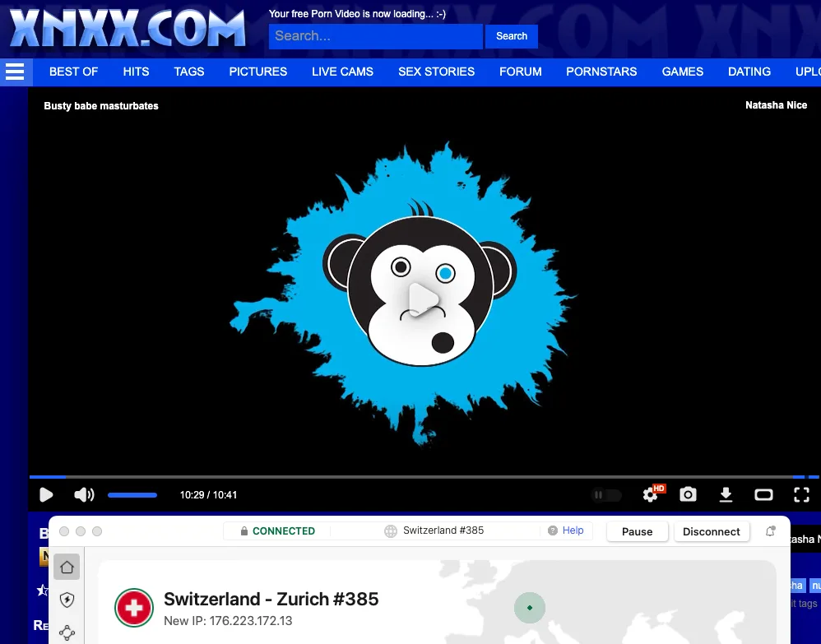The width and height of the screenshot is (821, 644).
Task: Open VPN notifications bell icon
Action: coord(770,530)
